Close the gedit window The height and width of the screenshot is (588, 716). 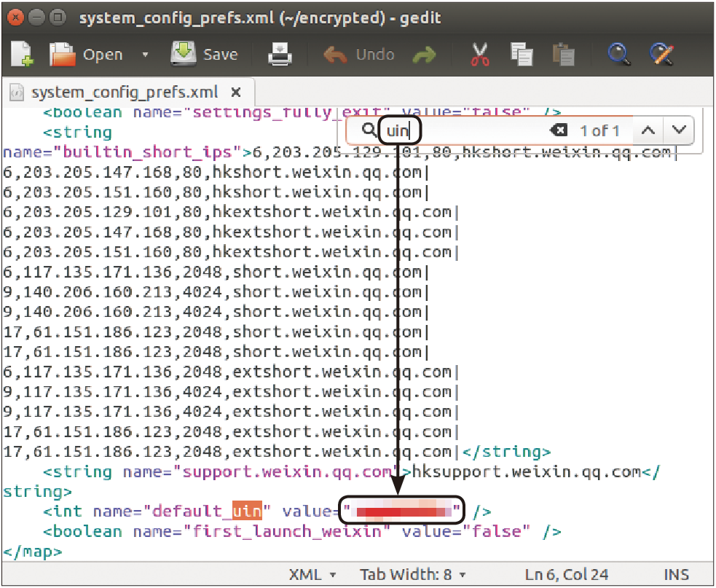pos(15,17)
